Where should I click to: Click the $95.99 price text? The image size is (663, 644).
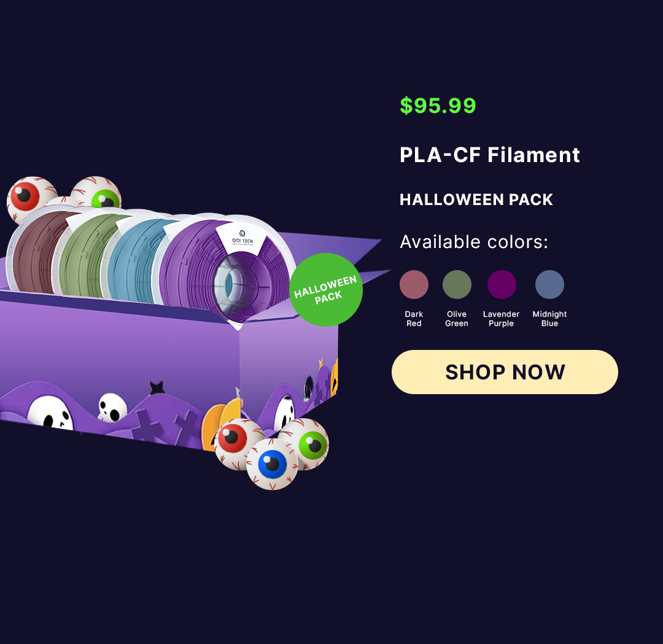pyautogui.click(x=438, y=106)
